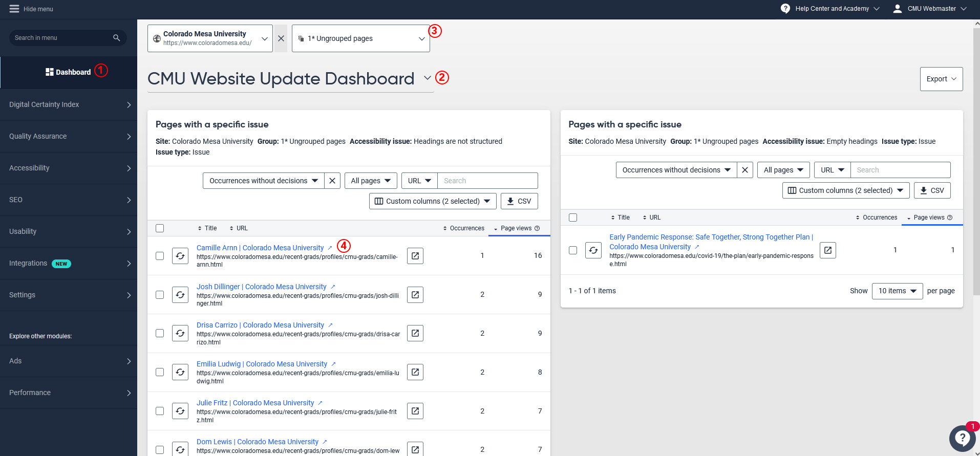This screenshot has height=456, width=980.
Task: Open left panel URL search type dropdown
Action: click(x=419, y=181)
